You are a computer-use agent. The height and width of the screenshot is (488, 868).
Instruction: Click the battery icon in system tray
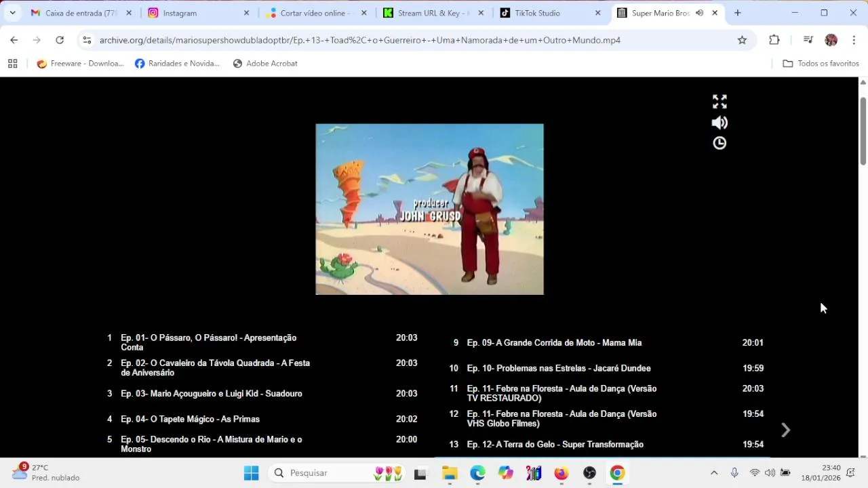coord(785,473)
